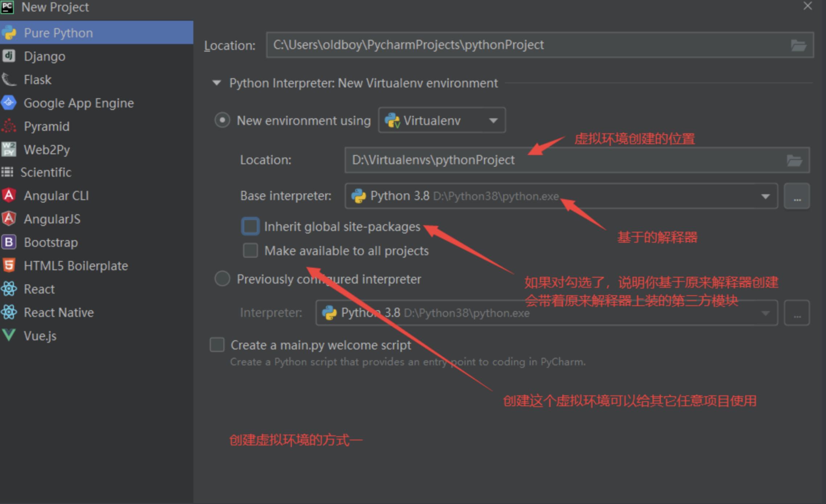The image size is (826, 504).
Task: Click the Vue.js project icon
Action: click(x=9, y=335)
